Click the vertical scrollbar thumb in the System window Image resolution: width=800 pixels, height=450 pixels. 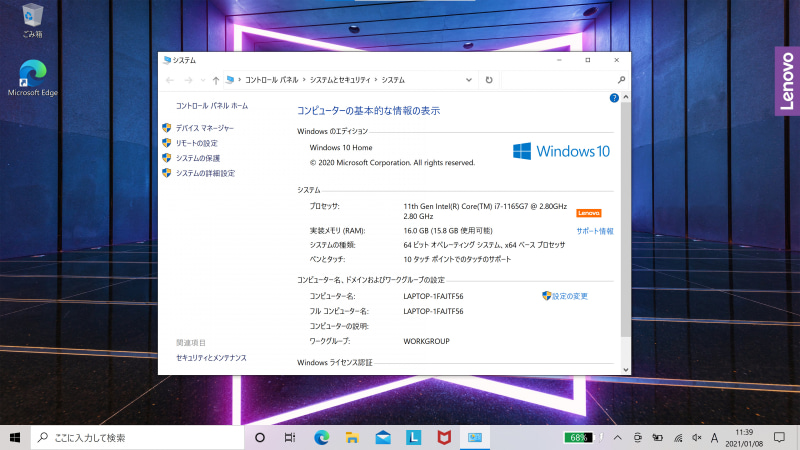tap(626, 219)
